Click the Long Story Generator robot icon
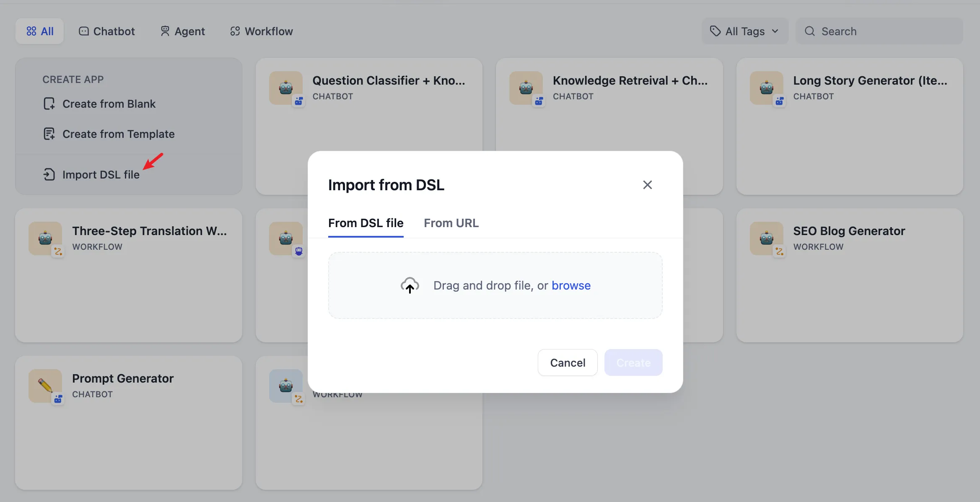 (x=766, y=88)
